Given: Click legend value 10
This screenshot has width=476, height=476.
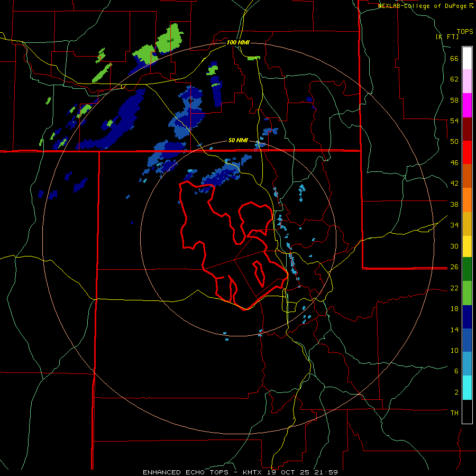Looking at the screenshot, I should [454, 350].
